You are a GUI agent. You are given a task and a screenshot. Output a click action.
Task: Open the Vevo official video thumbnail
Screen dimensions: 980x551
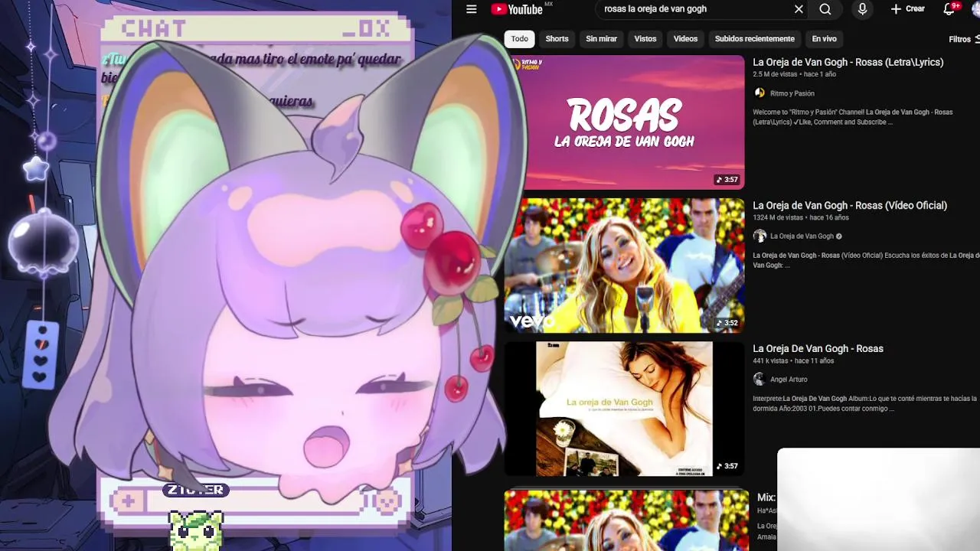click(624, 266)
